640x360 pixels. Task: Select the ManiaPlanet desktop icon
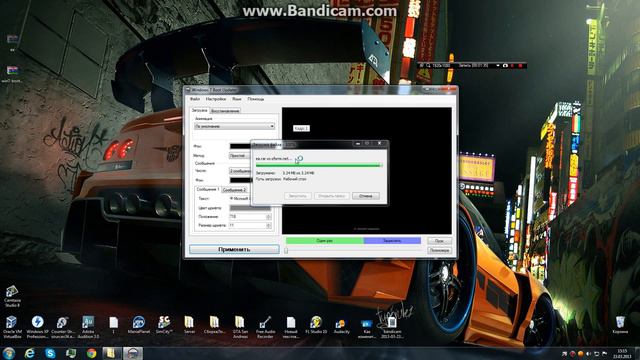139,325
